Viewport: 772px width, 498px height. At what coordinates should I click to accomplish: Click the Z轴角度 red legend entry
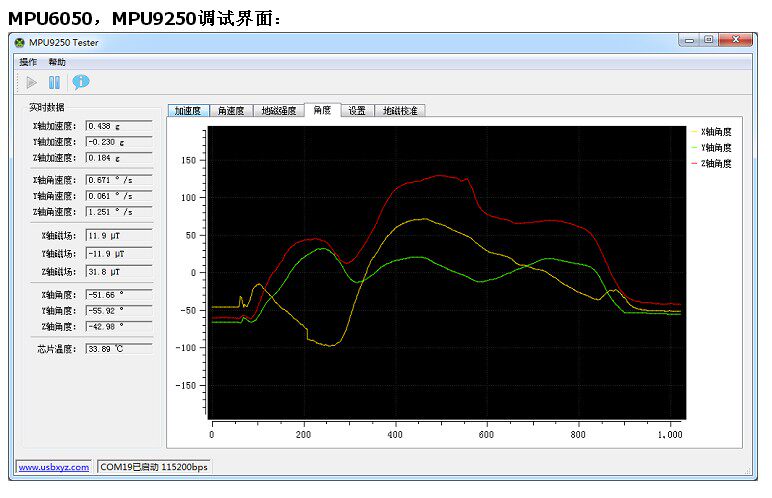711,163
